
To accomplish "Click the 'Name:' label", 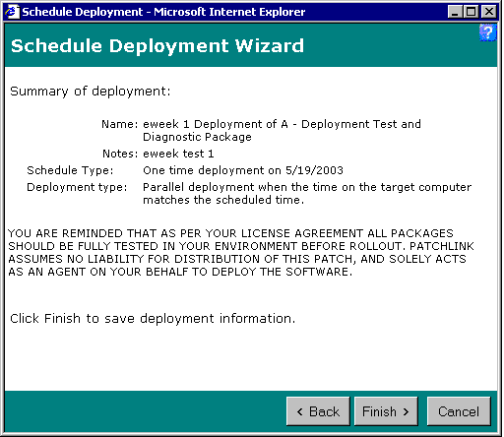I will coord(120,124).
